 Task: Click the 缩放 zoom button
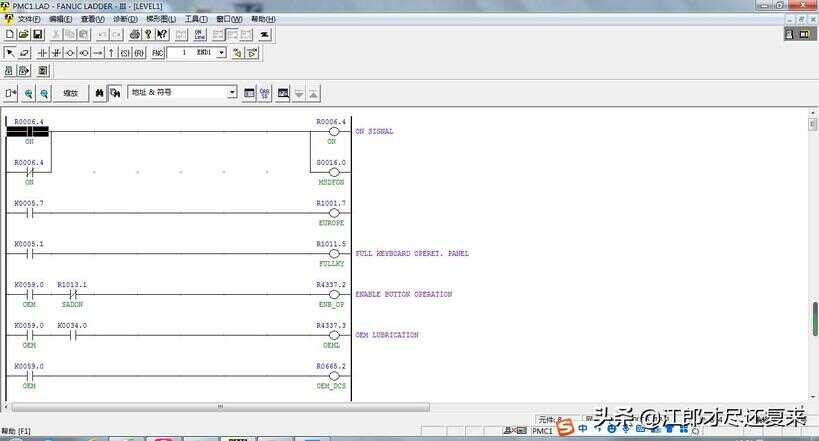point(71,93)
